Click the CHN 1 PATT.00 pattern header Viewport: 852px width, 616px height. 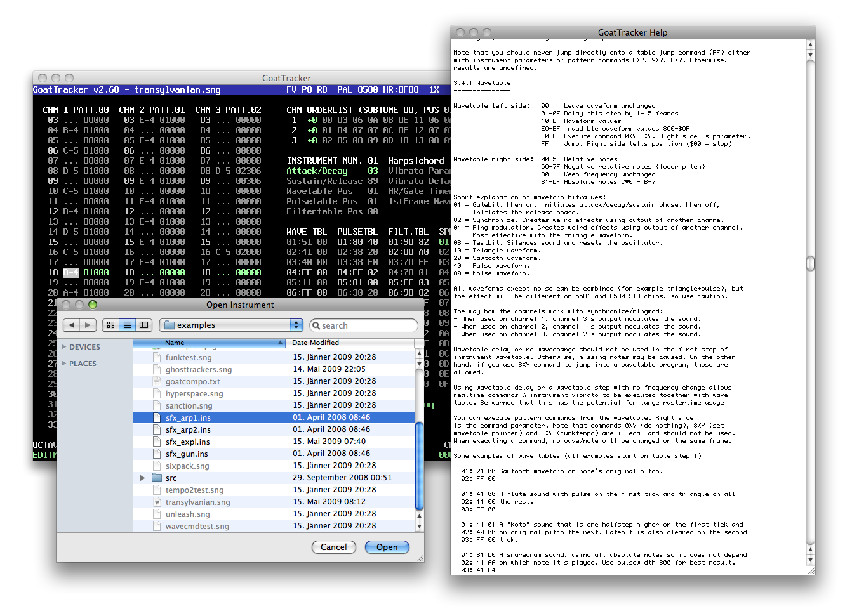[76, 110]
